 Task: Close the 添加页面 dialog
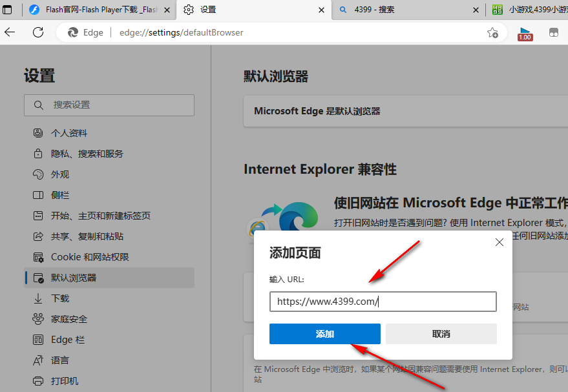tap(499, 242)
